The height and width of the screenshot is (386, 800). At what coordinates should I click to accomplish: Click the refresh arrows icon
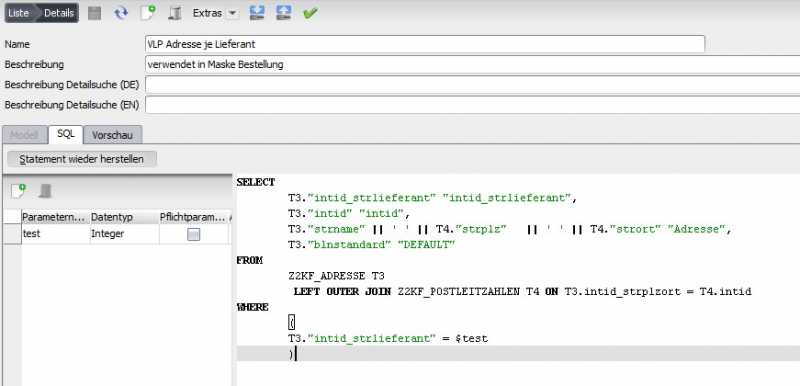pos(121,13)
